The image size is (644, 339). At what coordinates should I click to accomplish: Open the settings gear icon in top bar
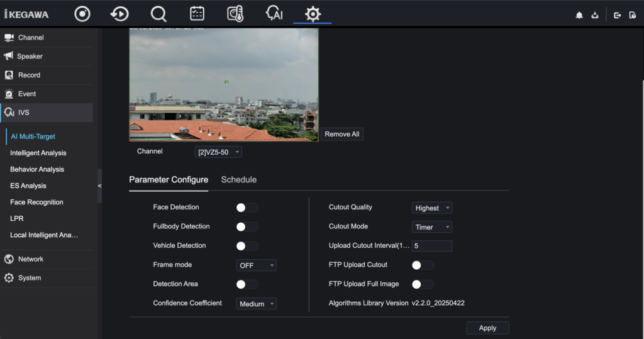[x=313, y=14]
